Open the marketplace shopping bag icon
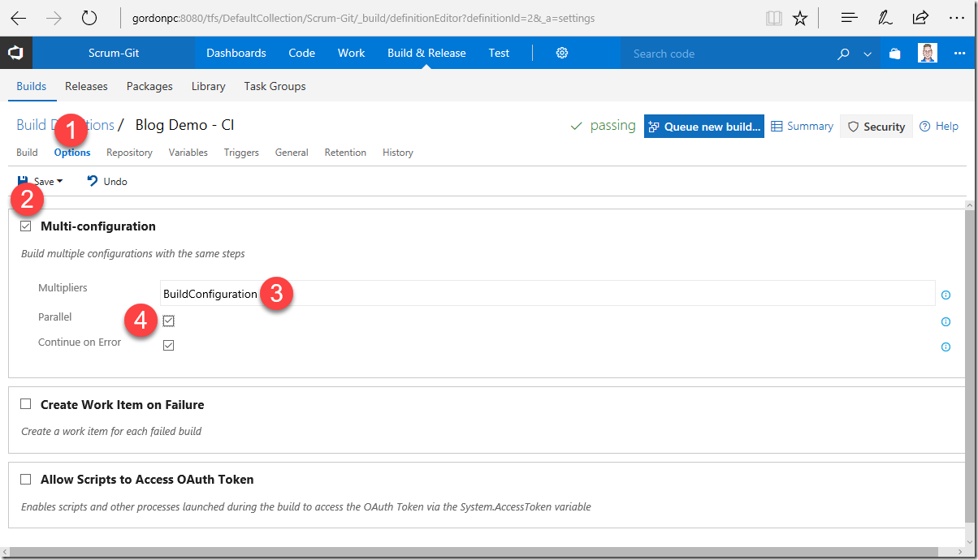978x560 pixels. (x=894, y=54)
